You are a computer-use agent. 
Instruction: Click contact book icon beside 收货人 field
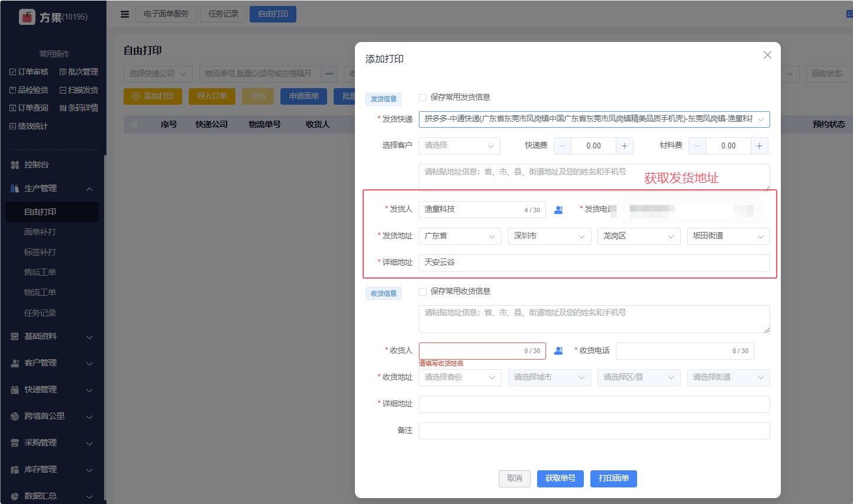tap(558, 351)
